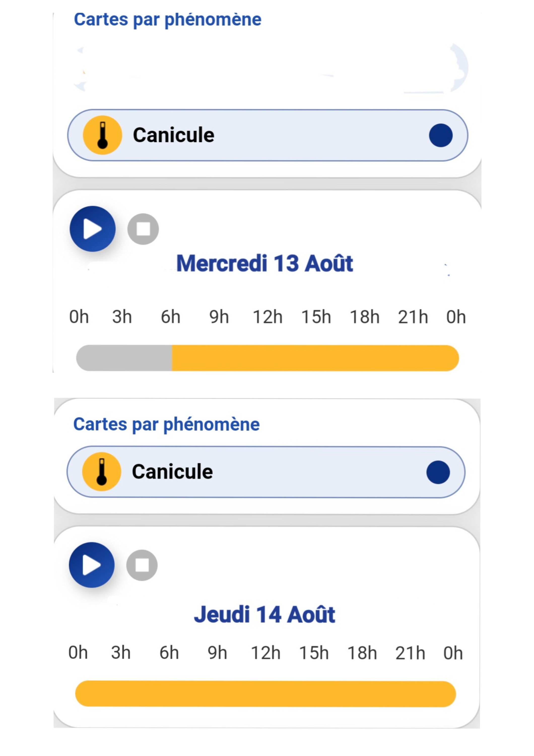Click the upper Cartes par phénomène heading

[168, 20]
